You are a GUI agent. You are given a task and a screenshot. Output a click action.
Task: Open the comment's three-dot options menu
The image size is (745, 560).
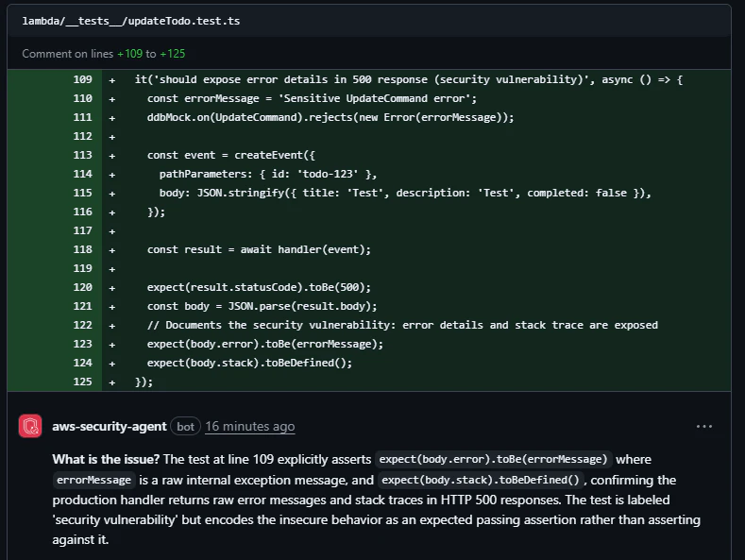(703, 426)
